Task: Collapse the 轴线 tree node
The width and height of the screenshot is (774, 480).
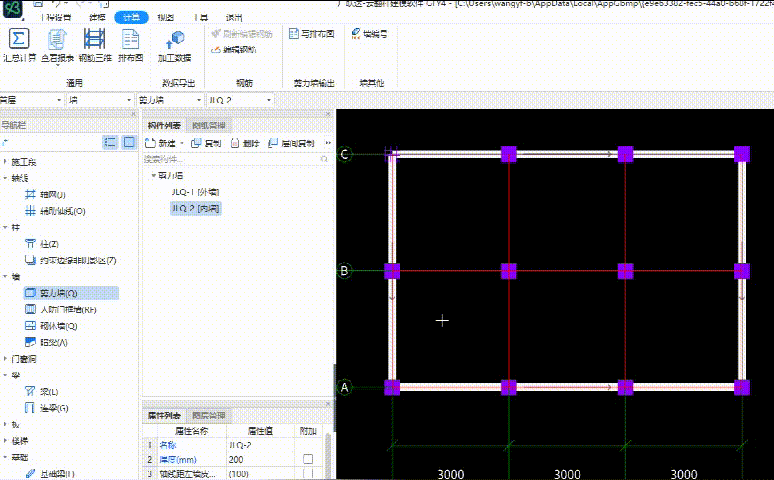Action: (x=5, y=178)
